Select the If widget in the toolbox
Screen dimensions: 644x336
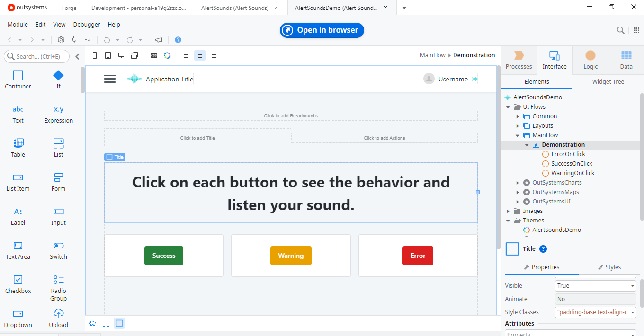[x=58, y=80]
